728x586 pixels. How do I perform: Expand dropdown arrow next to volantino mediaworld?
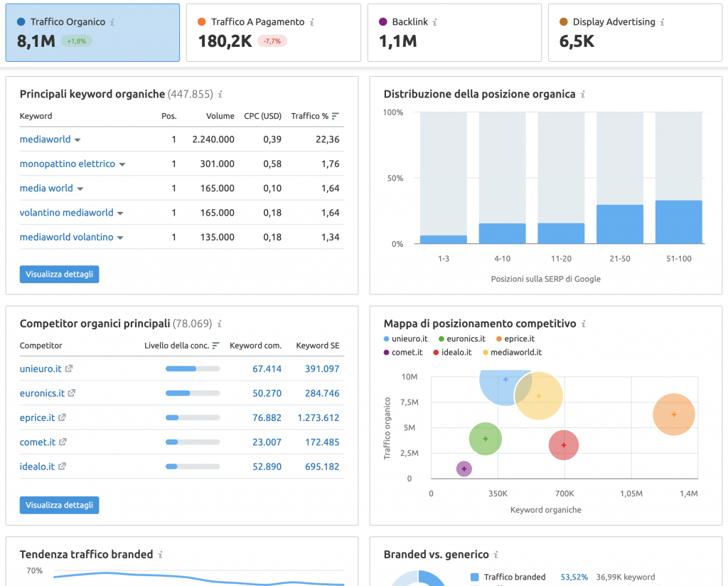120,213
